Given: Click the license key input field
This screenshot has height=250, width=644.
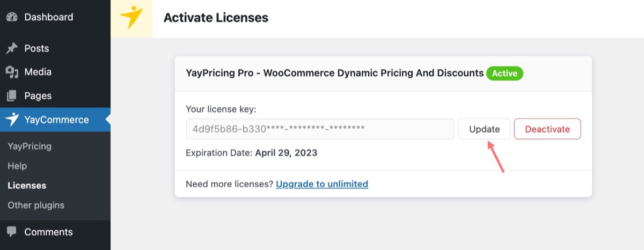Looking at the screenshot, I should click(320, 129).
